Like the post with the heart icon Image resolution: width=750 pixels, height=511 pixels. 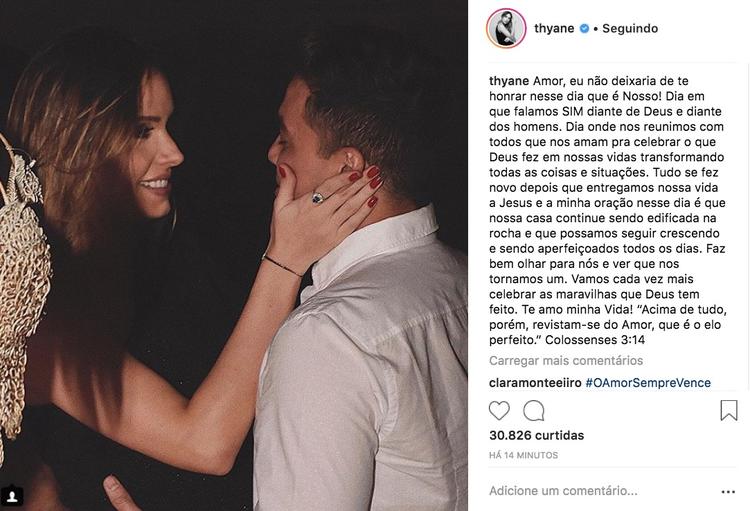click(x=499, y=411)
